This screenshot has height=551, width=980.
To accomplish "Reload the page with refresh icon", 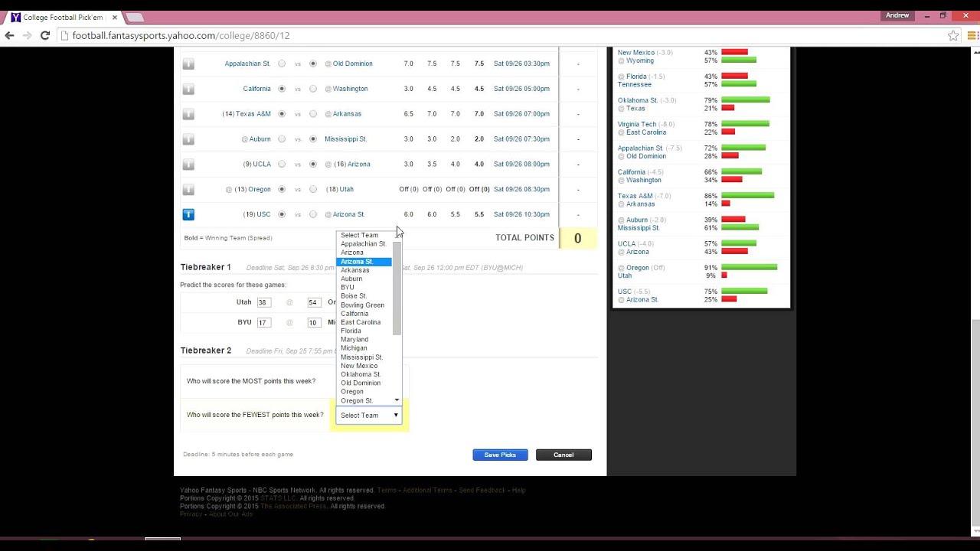I will pyautogui.click(x=45, y=35).
